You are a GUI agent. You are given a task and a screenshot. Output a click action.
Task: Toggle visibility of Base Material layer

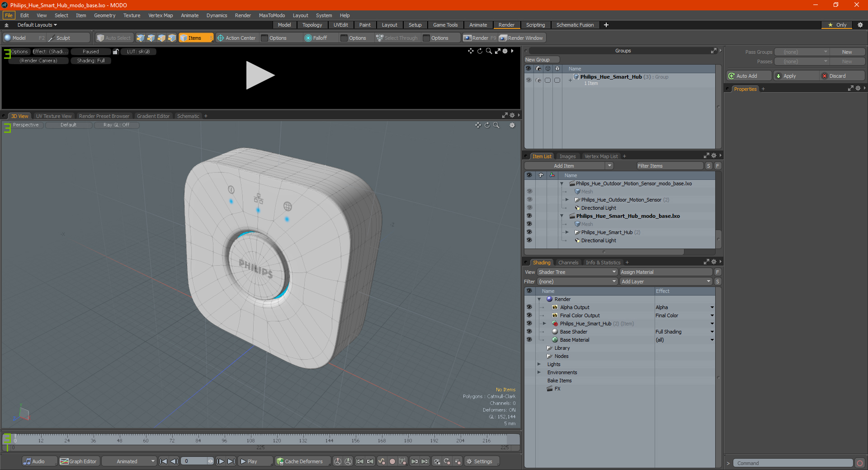[529, 340]
